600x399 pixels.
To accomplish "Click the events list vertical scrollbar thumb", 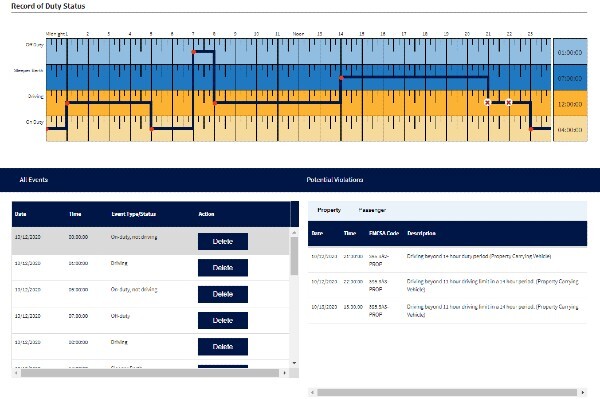I will 294,256.
